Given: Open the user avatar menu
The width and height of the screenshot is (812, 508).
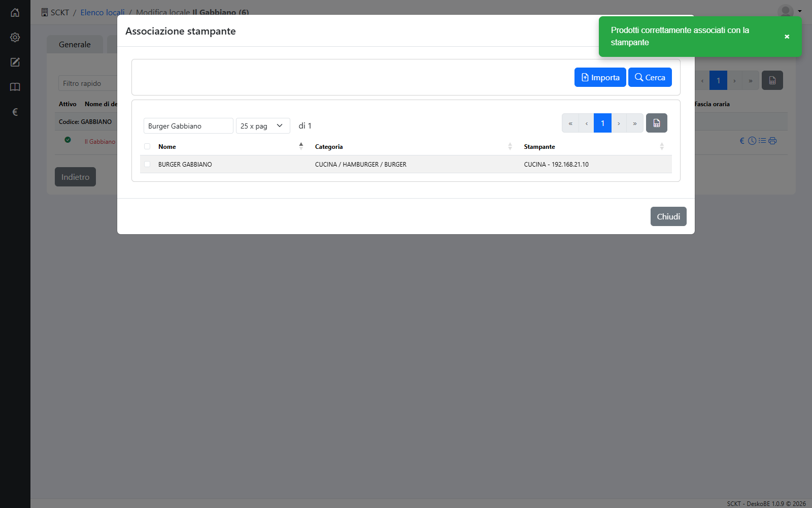Looking at the screenshot, I should click(x=790, y=11).
